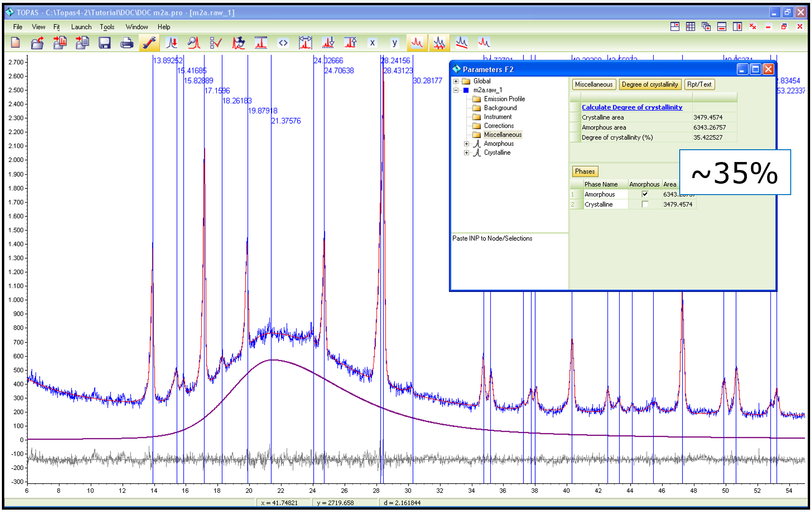Click the Degree of crystallinity value 35.422527
This screenshot has width=812, height=512.
pyautogui.click(x=714, y=137)
